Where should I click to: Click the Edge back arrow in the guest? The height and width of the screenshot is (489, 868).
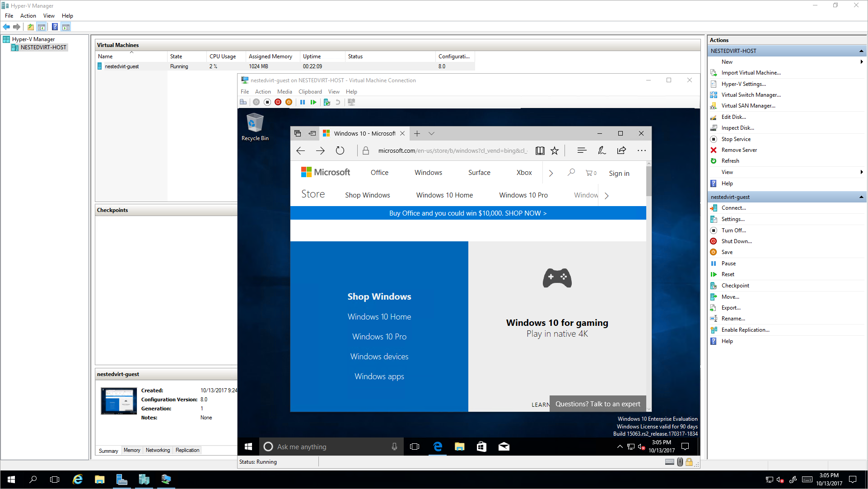click(301, 150)
